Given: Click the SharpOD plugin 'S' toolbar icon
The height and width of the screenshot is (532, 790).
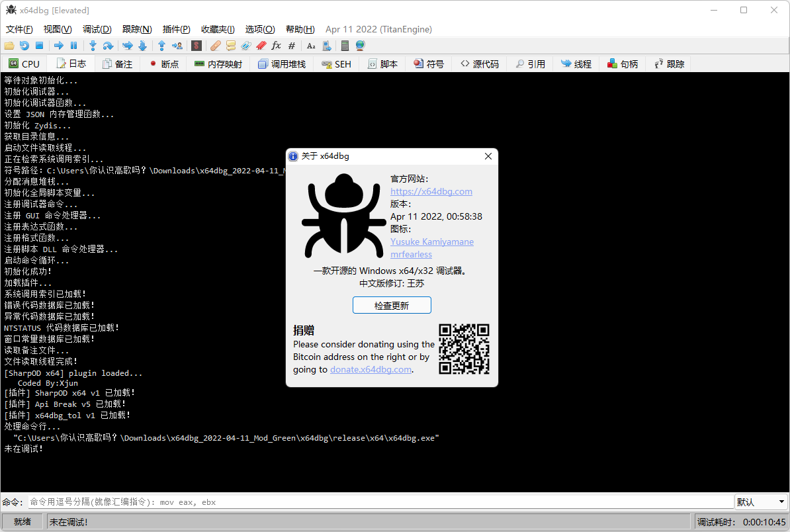Looking at the screenshot, I should click(195, 45).
